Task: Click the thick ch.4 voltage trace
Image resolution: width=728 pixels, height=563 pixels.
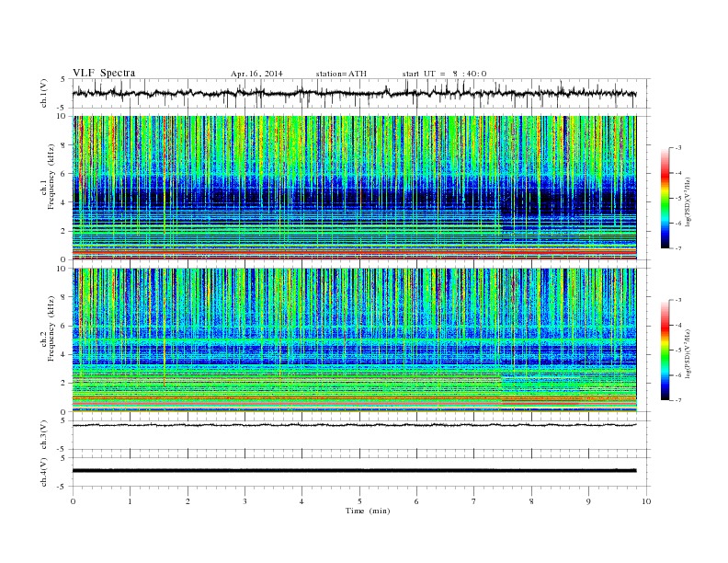Action: pyautogui.click(x=354, y=470)
